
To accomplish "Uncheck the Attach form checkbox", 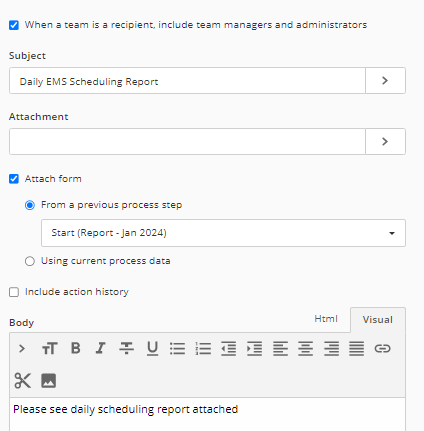I will pos(14,179).
